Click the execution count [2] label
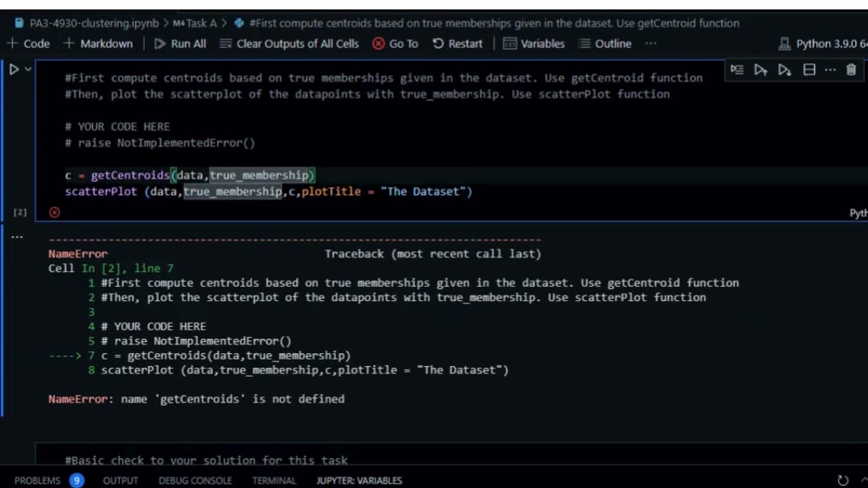This screenshot has width=868, height=488. pos(20,212)
